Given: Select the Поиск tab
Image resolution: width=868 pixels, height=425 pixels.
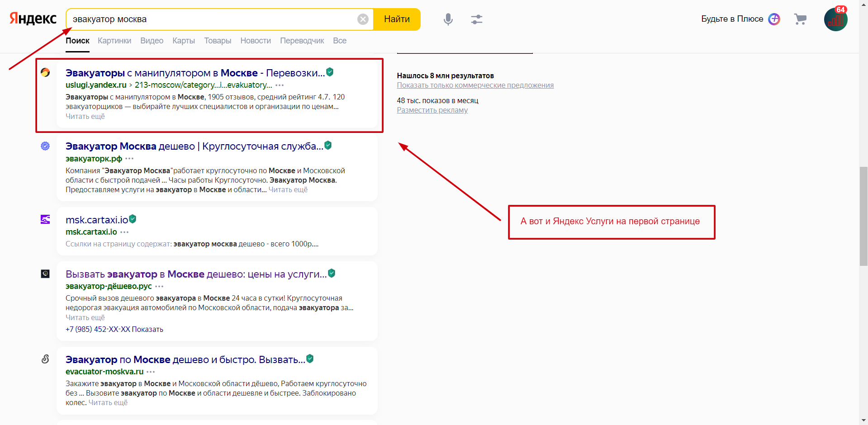Looking at the screenshot, I should (77, 41).
